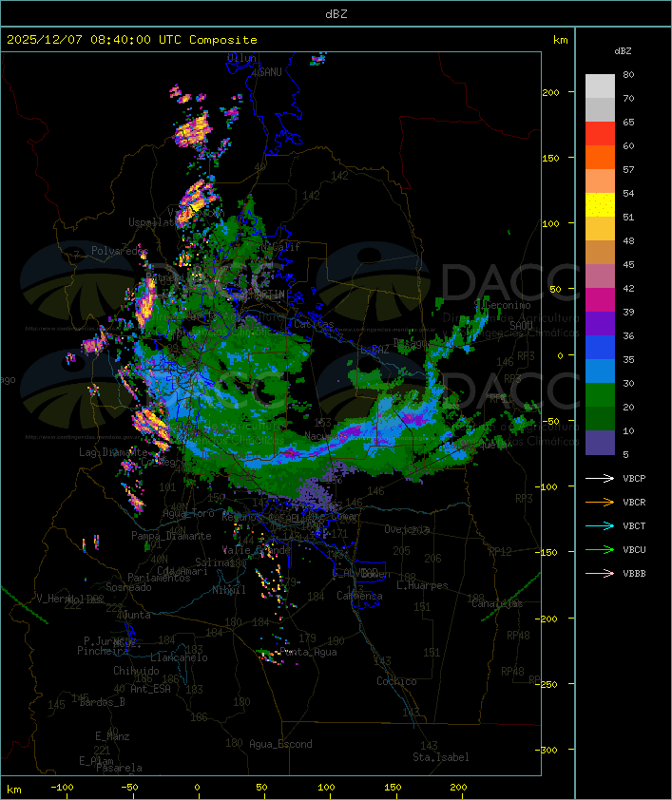Click legend value 42
672x800 pixels.
click(628, 288)
